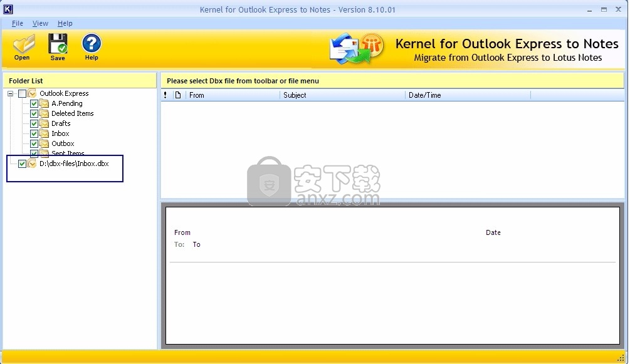Image resolution: width=630 pixels, height=364 pixels.
Task: Toggle the Outlook Express root checkbox
Action: (x=23, y=93)
